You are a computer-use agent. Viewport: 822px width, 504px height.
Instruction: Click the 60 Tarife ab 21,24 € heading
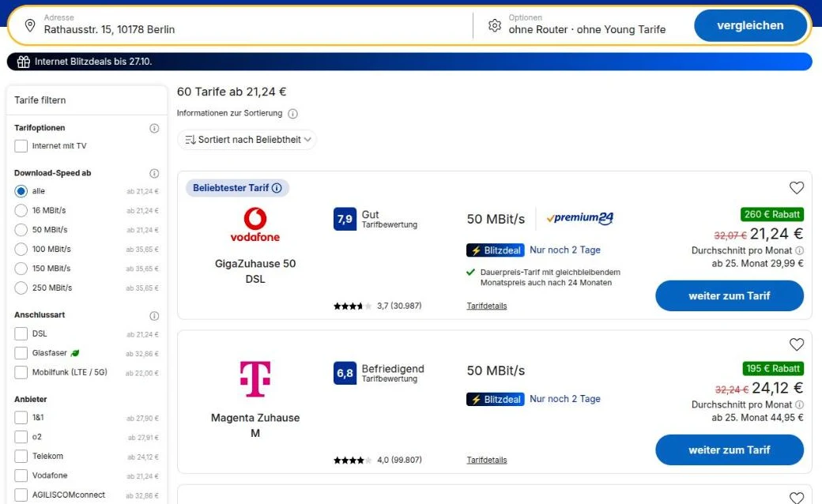231,92
